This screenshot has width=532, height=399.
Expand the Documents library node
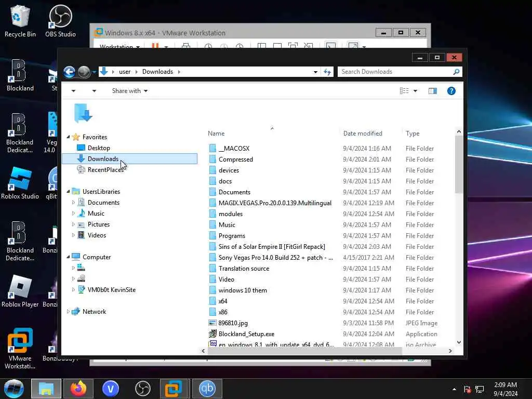pyautogui.click(x=73, y=203)
